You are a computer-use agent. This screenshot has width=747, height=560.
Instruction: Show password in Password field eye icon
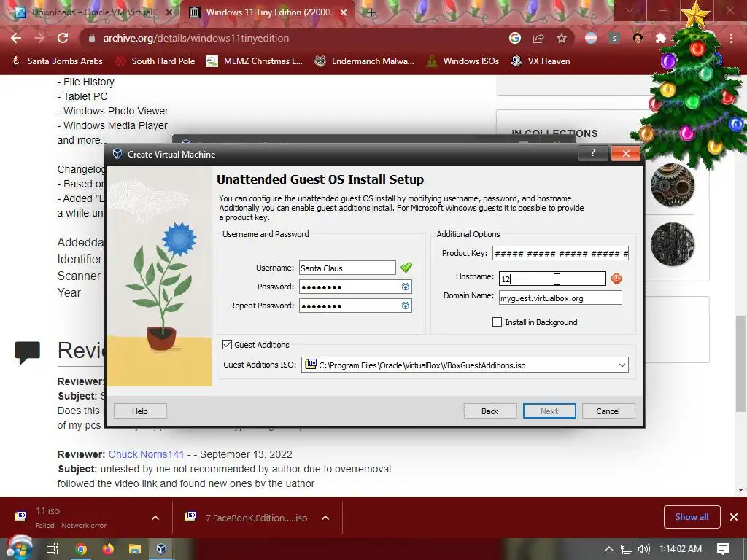tap(406, 287)
